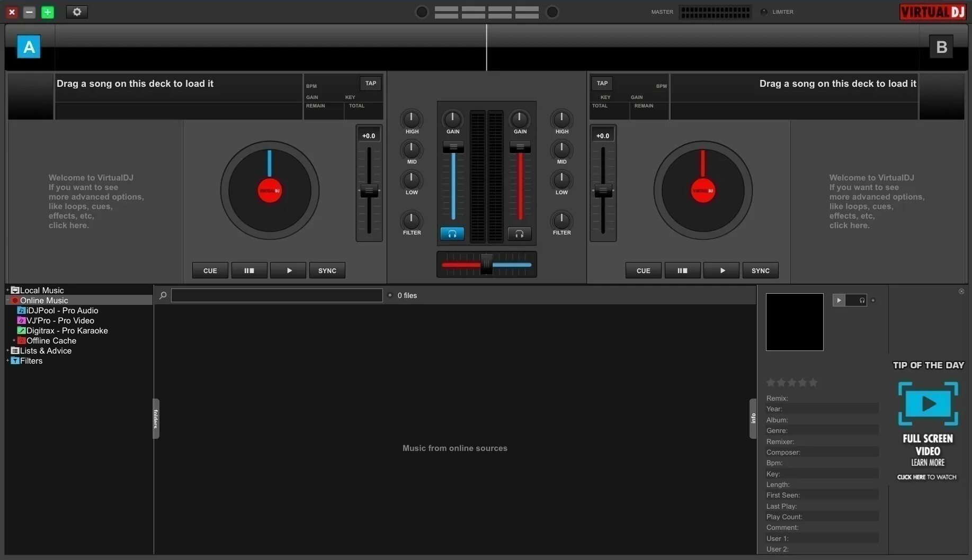
Task: Click deck A FILTER knob
Action: click(412, 220)
